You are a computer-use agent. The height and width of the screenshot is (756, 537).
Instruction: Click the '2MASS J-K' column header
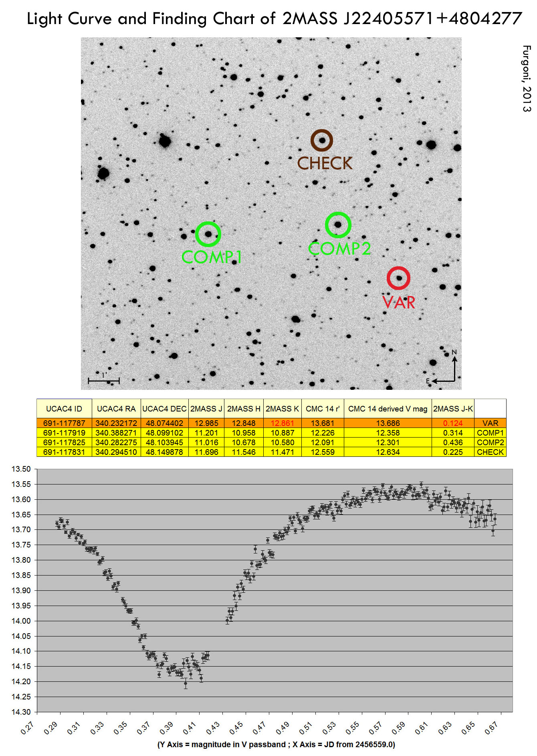(453, 409)
